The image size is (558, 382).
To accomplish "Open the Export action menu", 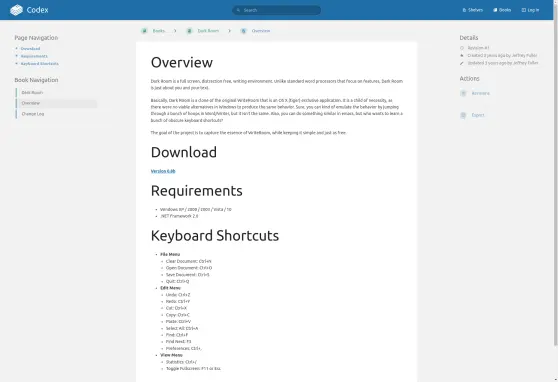I will (478, 115).
